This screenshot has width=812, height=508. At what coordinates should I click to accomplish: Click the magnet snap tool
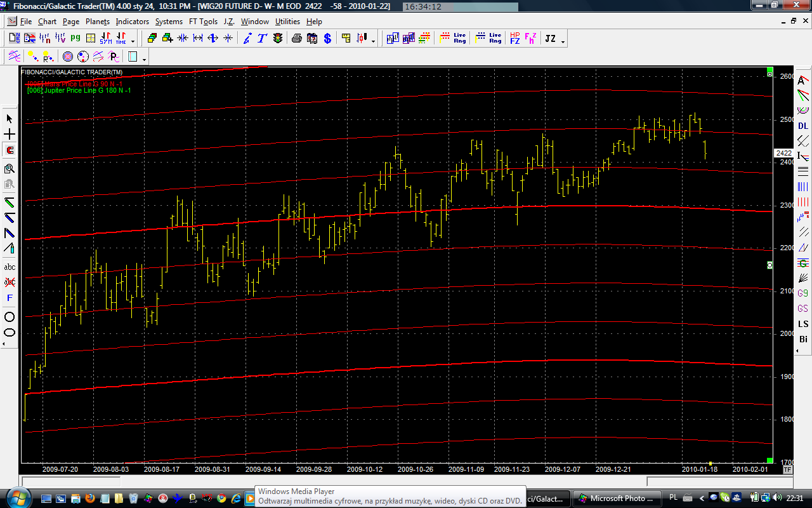[x=10, y=150]
